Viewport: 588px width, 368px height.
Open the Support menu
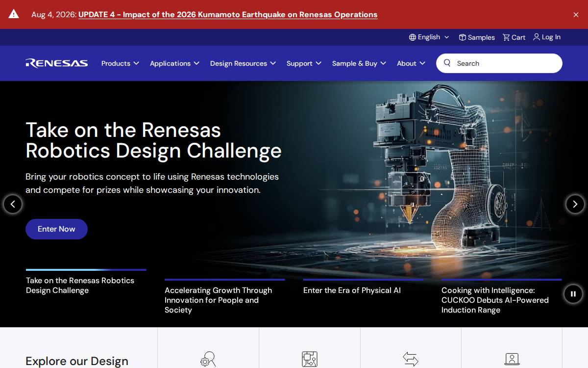[299, 63]
